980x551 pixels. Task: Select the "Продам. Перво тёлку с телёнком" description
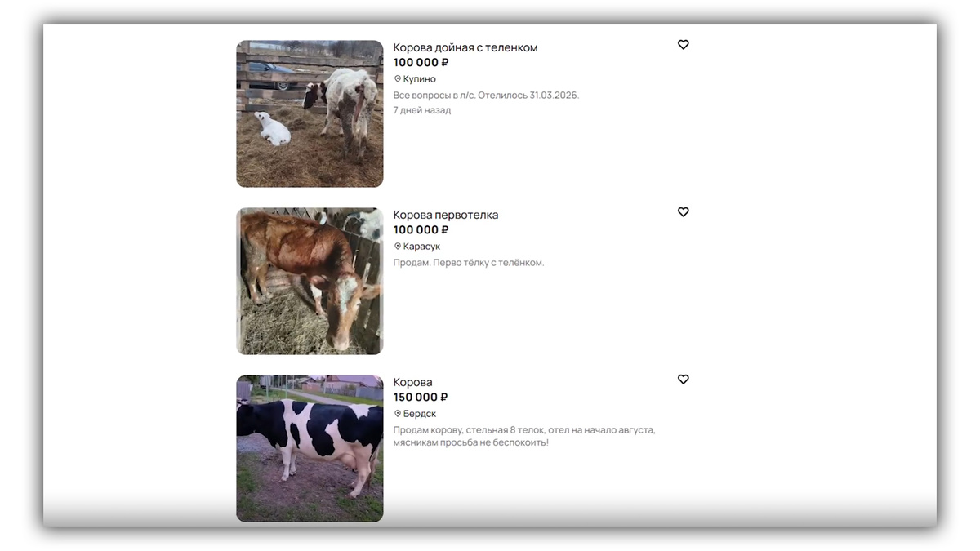tap(469, 263)
